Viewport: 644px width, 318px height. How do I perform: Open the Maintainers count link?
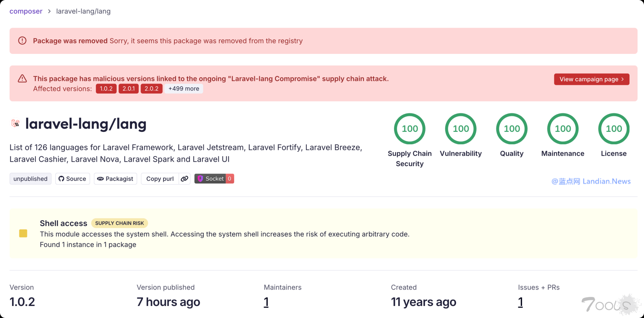(266, 302)
